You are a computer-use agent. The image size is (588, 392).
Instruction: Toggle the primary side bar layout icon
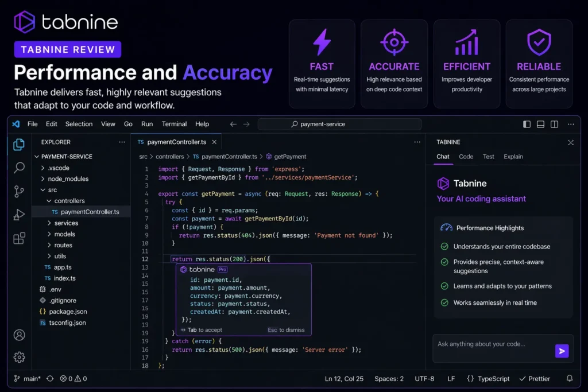coord(527,124)
